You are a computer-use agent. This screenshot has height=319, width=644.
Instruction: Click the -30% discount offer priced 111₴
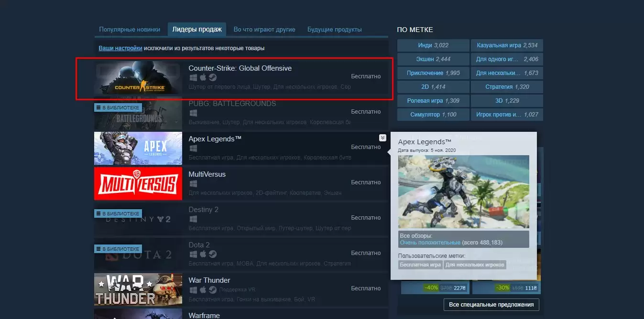coord(506,288)
